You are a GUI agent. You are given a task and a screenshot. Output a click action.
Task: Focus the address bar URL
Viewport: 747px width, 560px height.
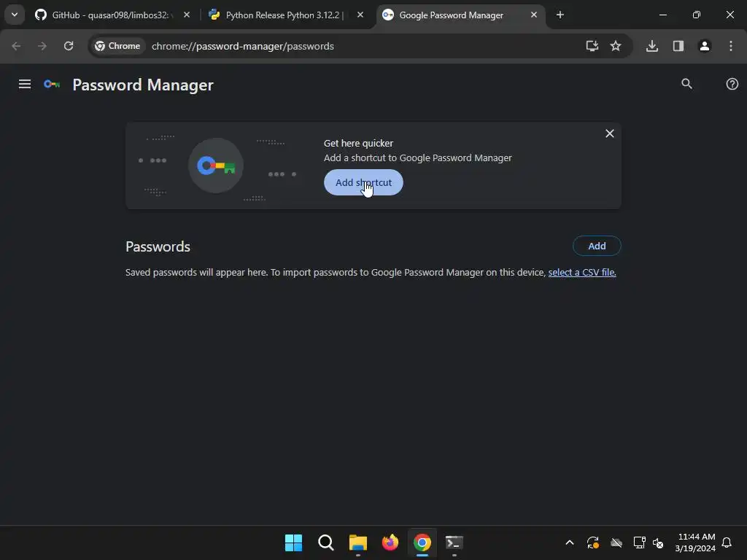pyautogui.click(x=242, y=46)
